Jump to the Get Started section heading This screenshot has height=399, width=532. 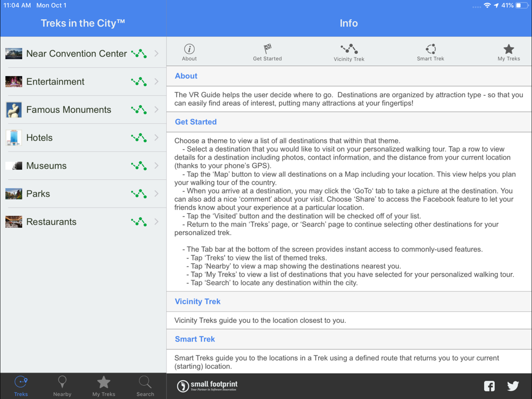coord(196,122)
